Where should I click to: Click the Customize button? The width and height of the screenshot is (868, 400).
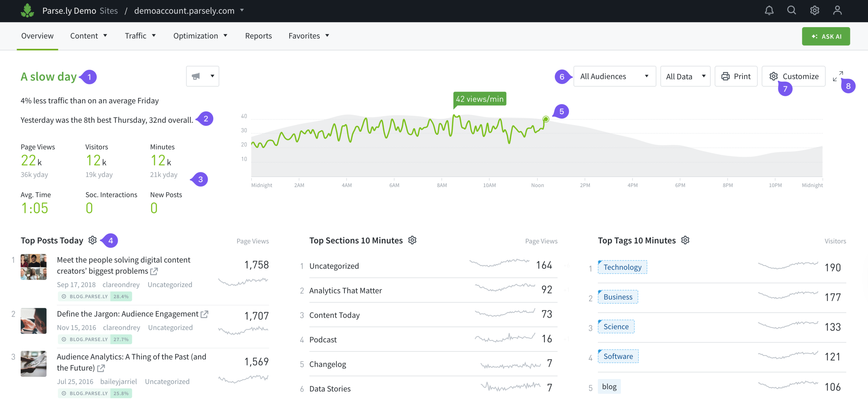point(793,76)
